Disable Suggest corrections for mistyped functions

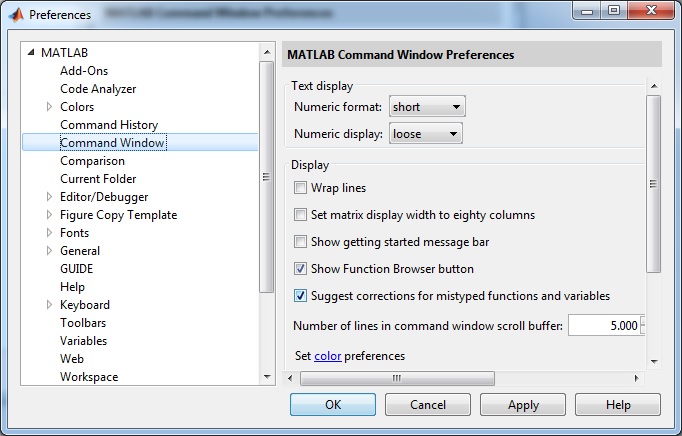pyautogui.click(x=300, y=296)
